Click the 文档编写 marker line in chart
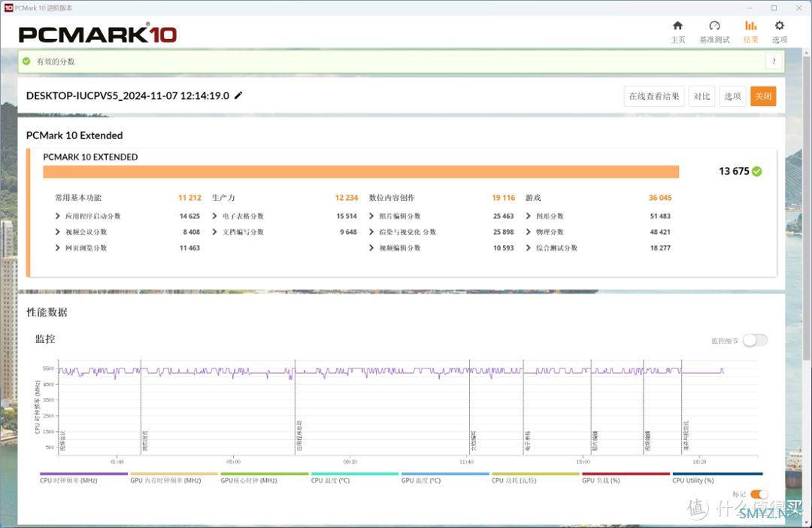The image size is (812, 528). 470,407
